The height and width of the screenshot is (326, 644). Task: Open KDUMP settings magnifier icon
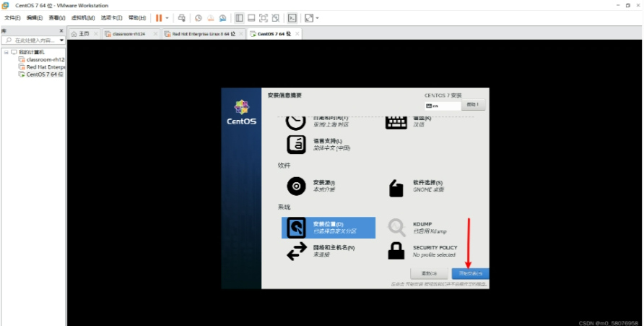coord(397,228)
